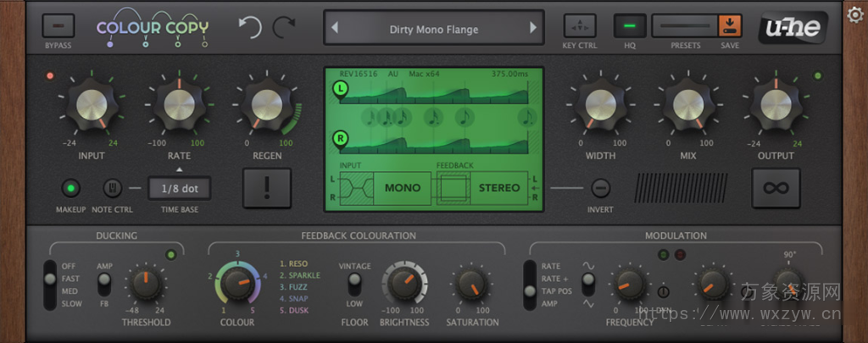Toggle the Bypass button
Screen dimensions: 868x343
58,26
